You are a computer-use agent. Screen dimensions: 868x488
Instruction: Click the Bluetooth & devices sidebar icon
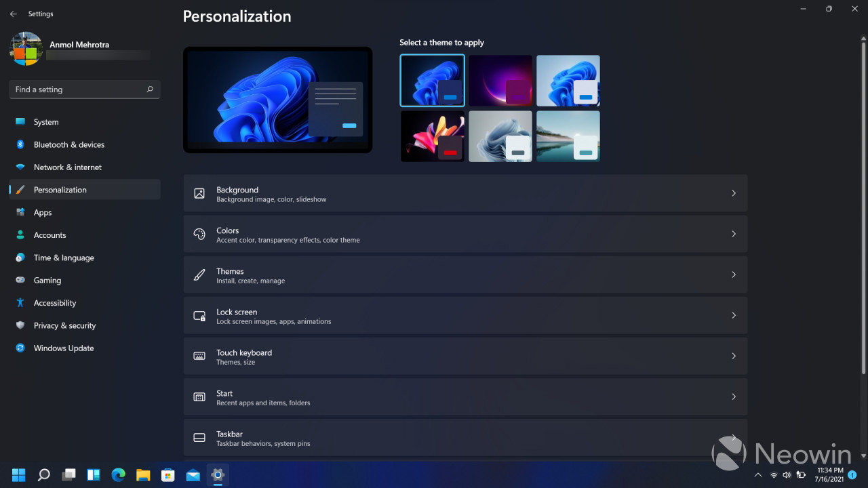click(x=20, y=144)
